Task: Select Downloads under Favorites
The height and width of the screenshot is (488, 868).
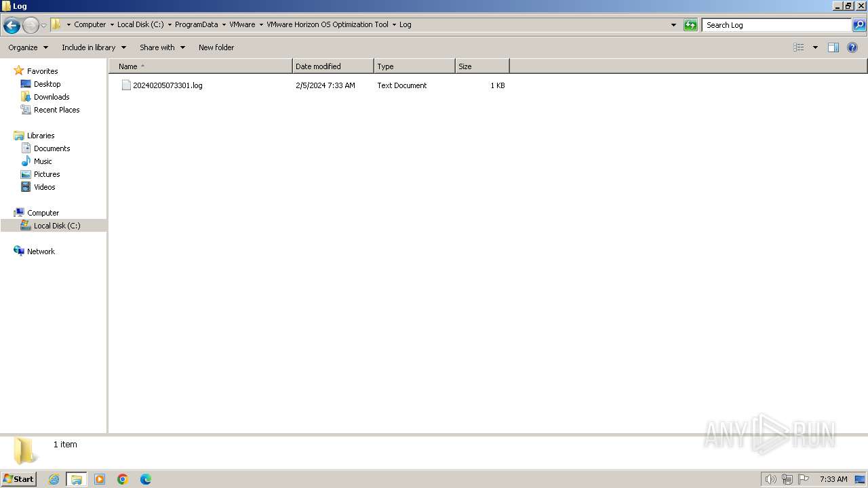Action: tap(52, 97)
